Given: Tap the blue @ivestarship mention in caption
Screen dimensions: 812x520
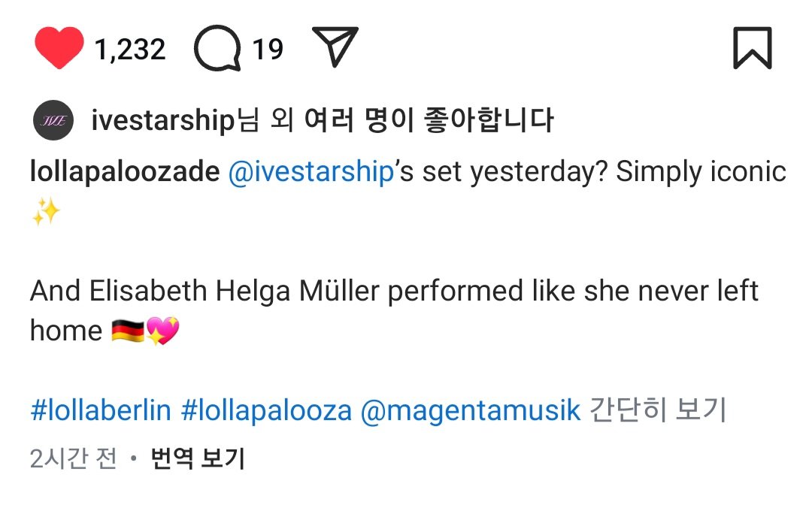Looking at the screenshot, I should [x=311, y=172].
